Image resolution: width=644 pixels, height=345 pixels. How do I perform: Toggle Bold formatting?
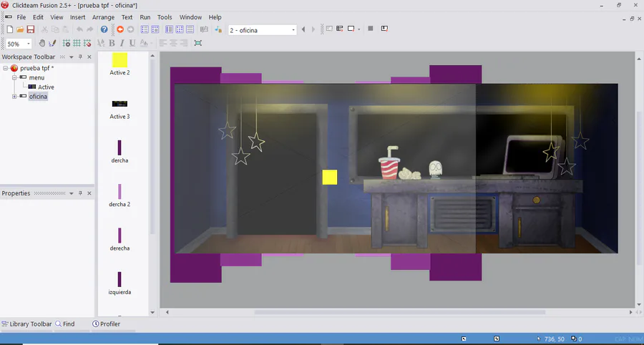coord(112,43)
